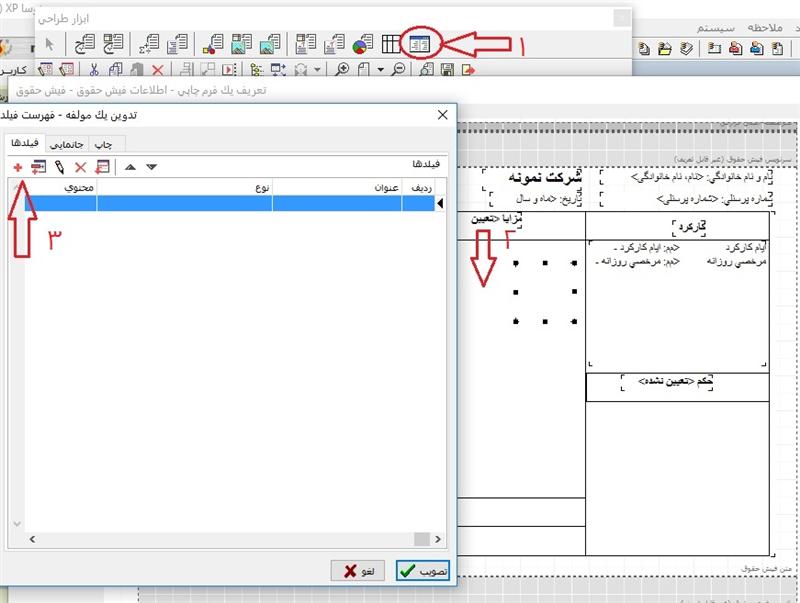Confirm with the تصويب button
This screenshot has height=603, width=800.
point(422,570)
